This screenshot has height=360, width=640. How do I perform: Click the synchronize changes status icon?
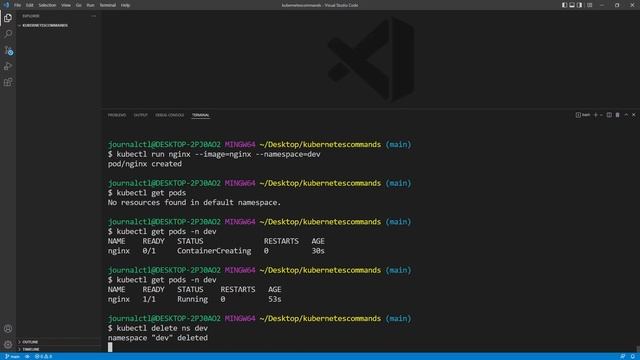tap(27, 356)
